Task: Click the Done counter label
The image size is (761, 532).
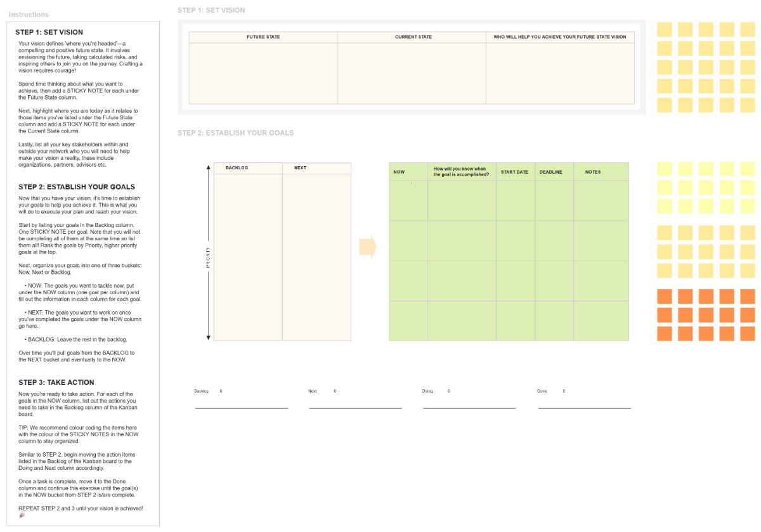Action: [542, 391]
